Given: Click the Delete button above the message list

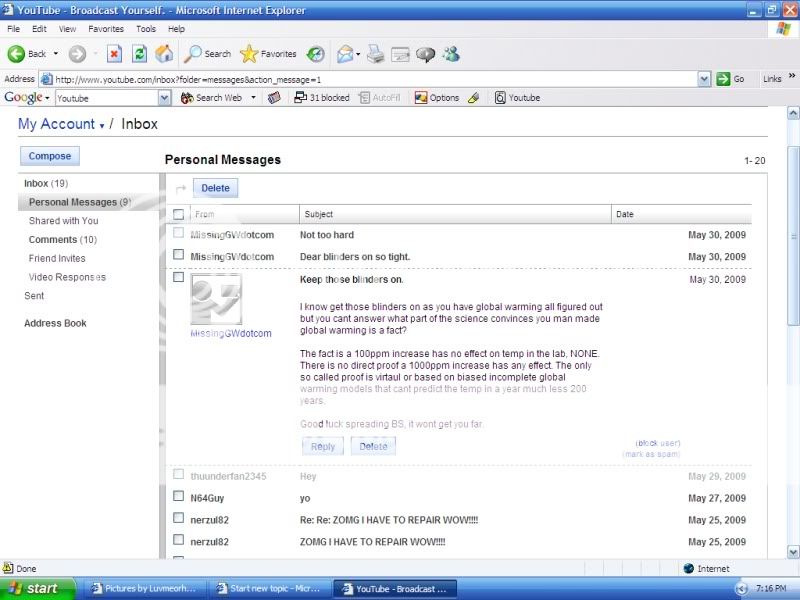Looking at the screenshot, I should 215,188.
